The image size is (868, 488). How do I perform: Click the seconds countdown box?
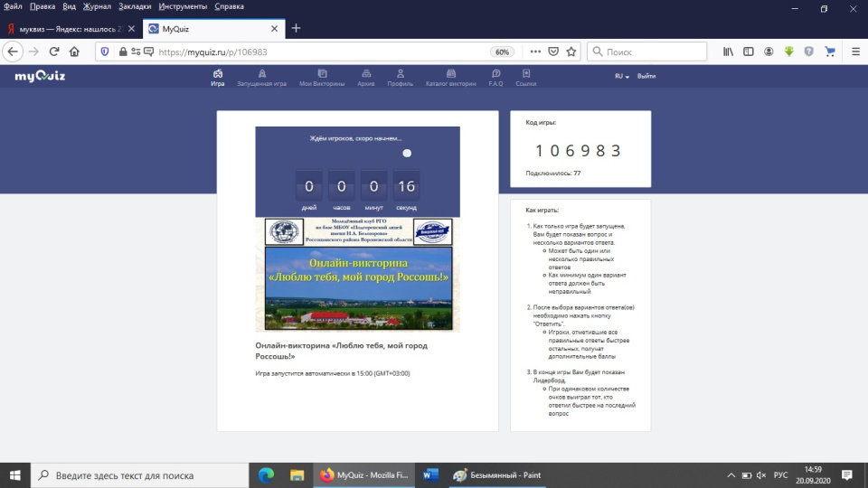pyautogui.click(x=406, y=186)
